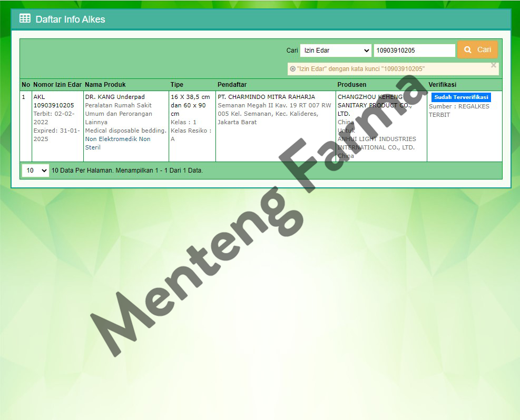
Task: Dismiss the 'Izin Edar' keyword filter with the X
Action: pos(493,65)
